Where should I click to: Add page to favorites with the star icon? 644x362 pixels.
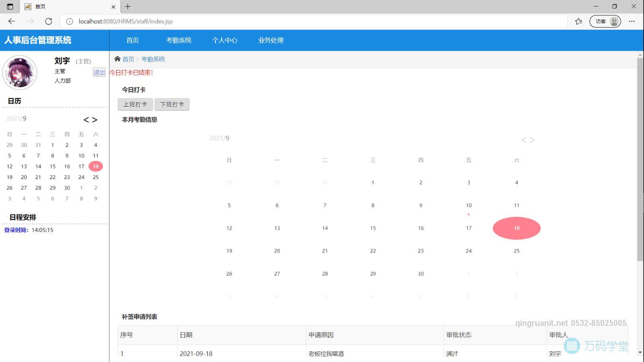(578, 21)
